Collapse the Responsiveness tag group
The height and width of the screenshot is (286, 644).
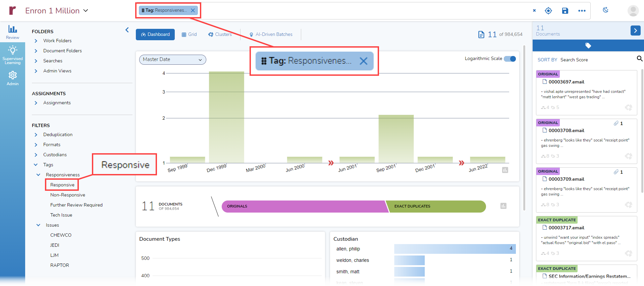pos(39,175)
